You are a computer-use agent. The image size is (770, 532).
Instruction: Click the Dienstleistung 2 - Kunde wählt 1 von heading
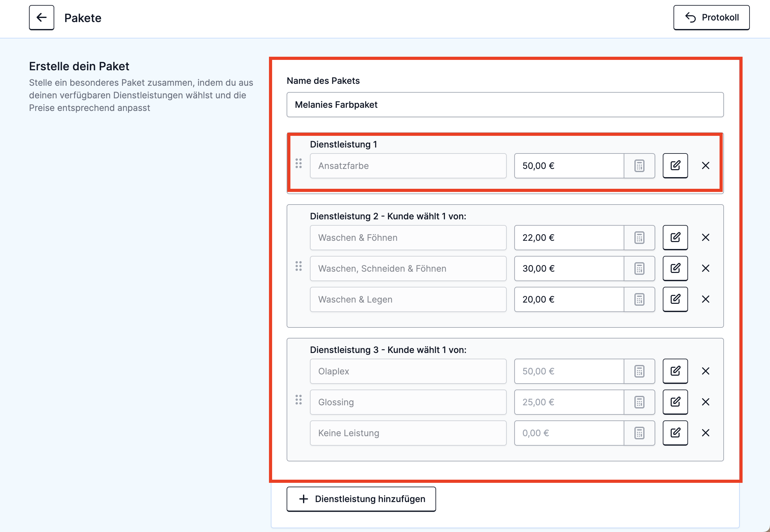(x=388, y=216)
